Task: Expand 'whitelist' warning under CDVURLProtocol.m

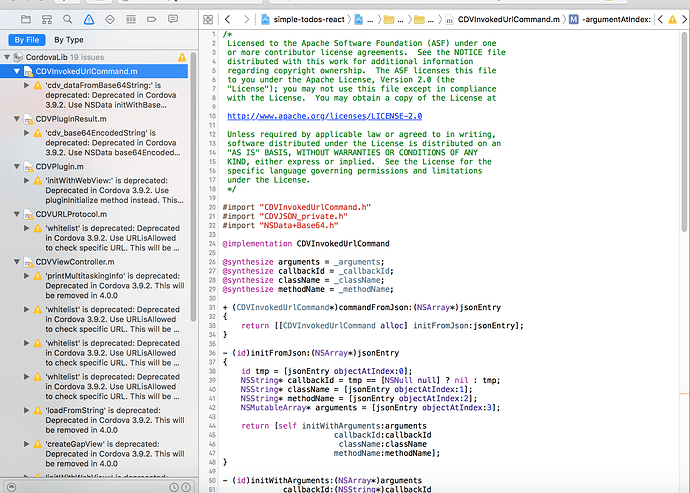Action: (x=26, y=228)
